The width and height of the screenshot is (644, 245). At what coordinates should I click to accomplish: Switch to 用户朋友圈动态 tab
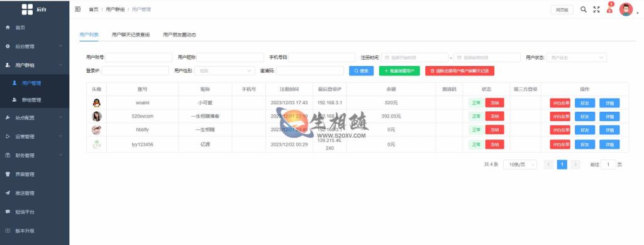point(179,35)
